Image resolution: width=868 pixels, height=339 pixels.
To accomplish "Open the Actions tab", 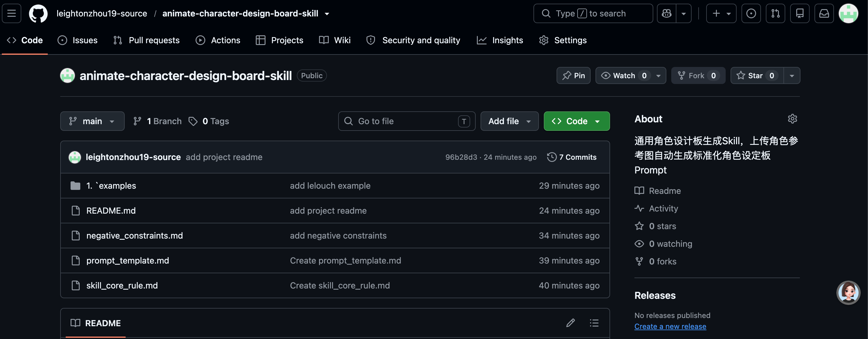I will (218, 40).
